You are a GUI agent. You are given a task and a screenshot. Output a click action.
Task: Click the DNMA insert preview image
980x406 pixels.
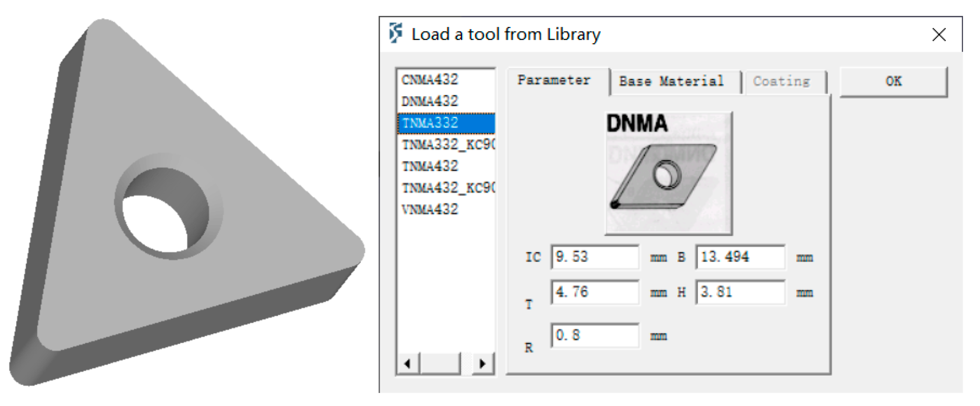pos(668,174)
